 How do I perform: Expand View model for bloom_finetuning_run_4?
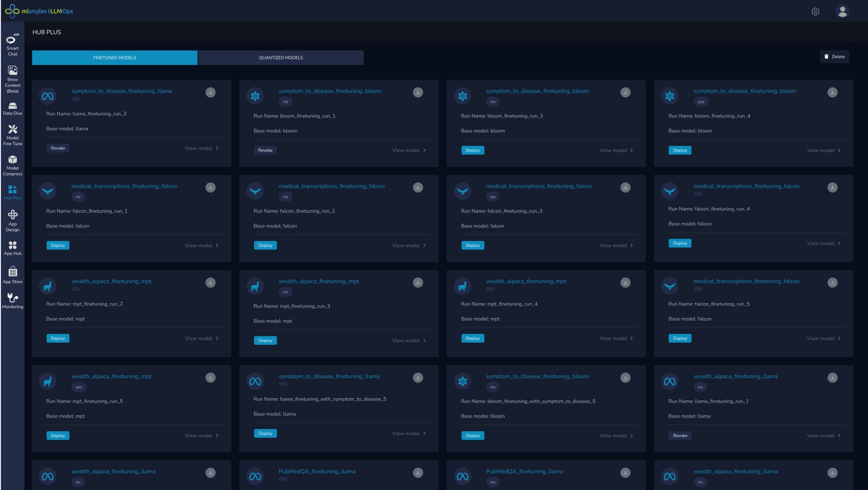pyautogui.click(x=823, y=150)
